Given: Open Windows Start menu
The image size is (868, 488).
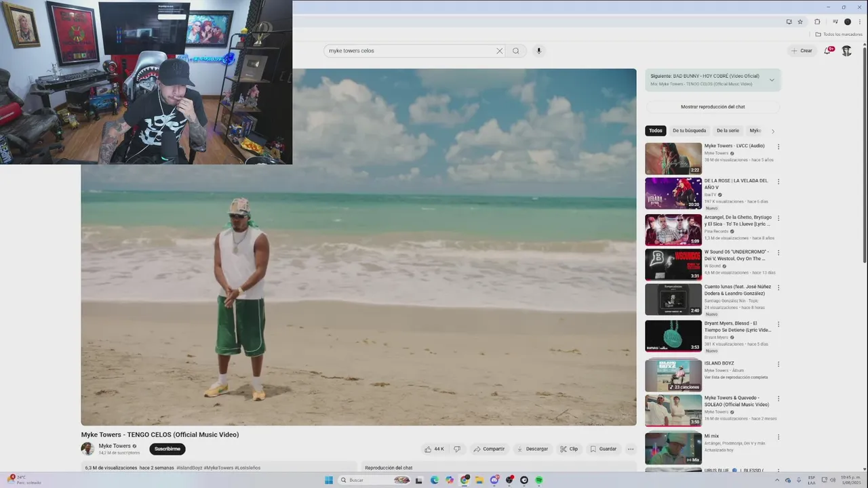Looking at the screenshot, I should (329, 480).
